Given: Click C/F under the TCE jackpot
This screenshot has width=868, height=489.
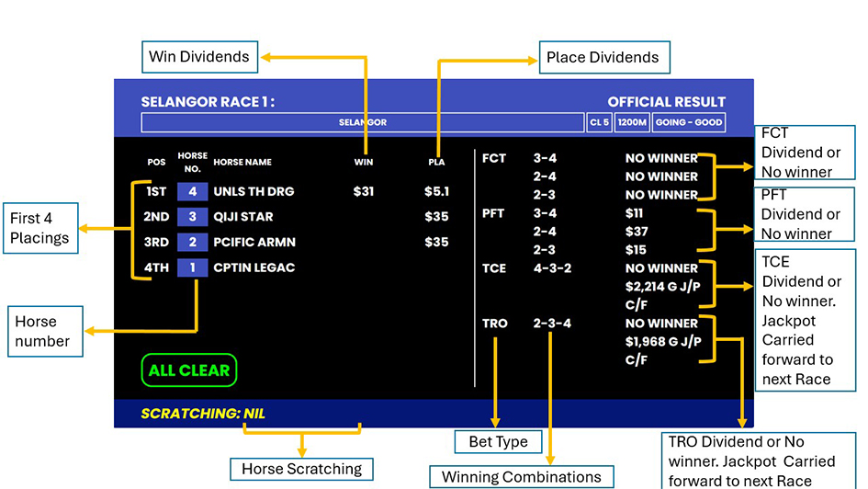Looking at the screenshot, I should coord(636,305).
